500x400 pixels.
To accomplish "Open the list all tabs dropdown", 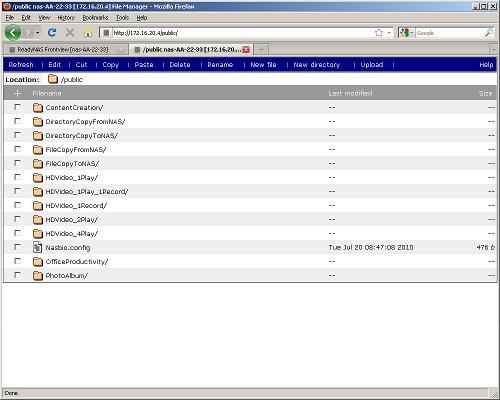I will [494, 50].
